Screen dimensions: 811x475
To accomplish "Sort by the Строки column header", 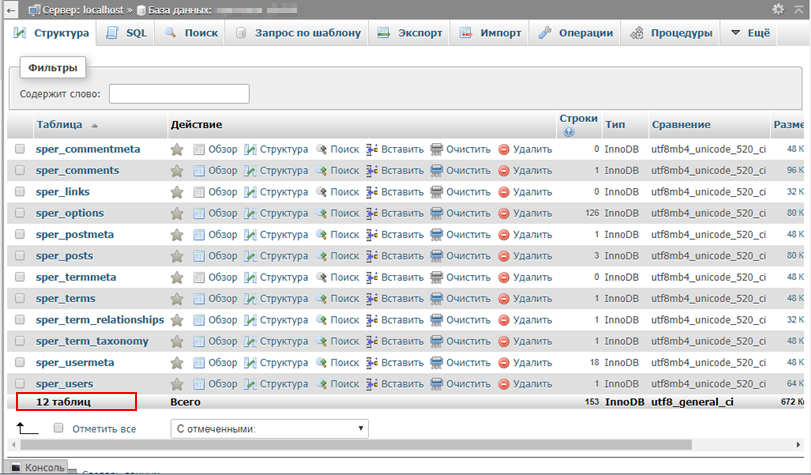I will pyautogui.click(x=578, y=118).
